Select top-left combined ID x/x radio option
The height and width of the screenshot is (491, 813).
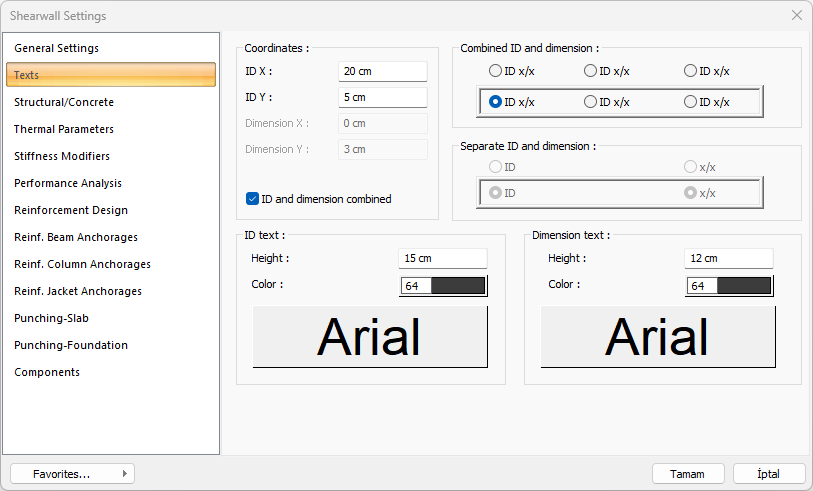[x=495, y=71]
